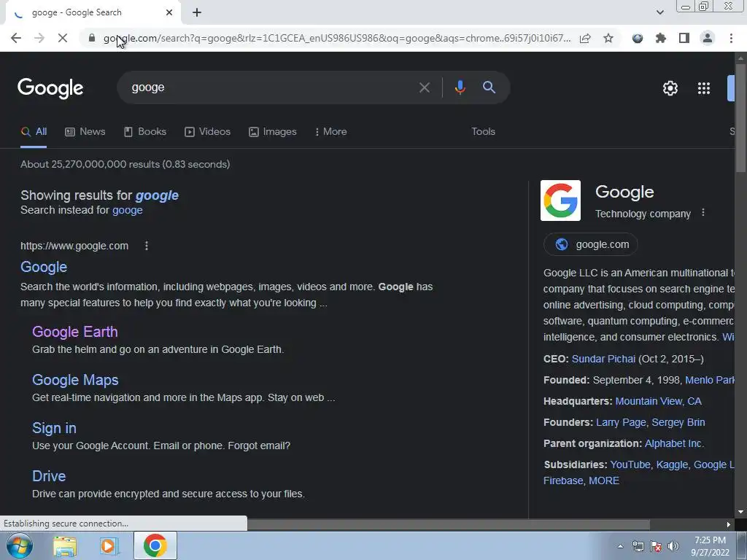Submit search with magnifier icon
This screenshot has width=747, height=560.
[489, 87]
